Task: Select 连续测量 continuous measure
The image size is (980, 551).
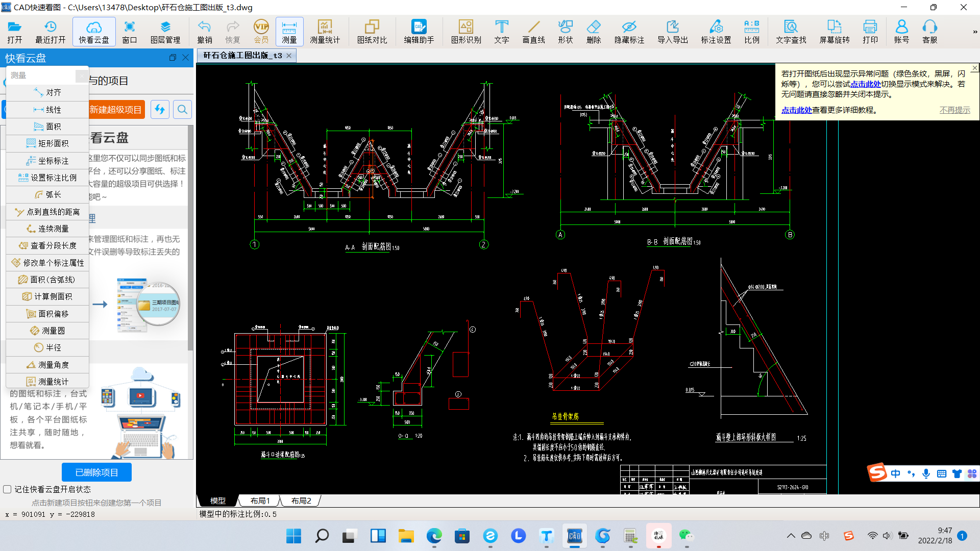Action: (x=47, y=229)
